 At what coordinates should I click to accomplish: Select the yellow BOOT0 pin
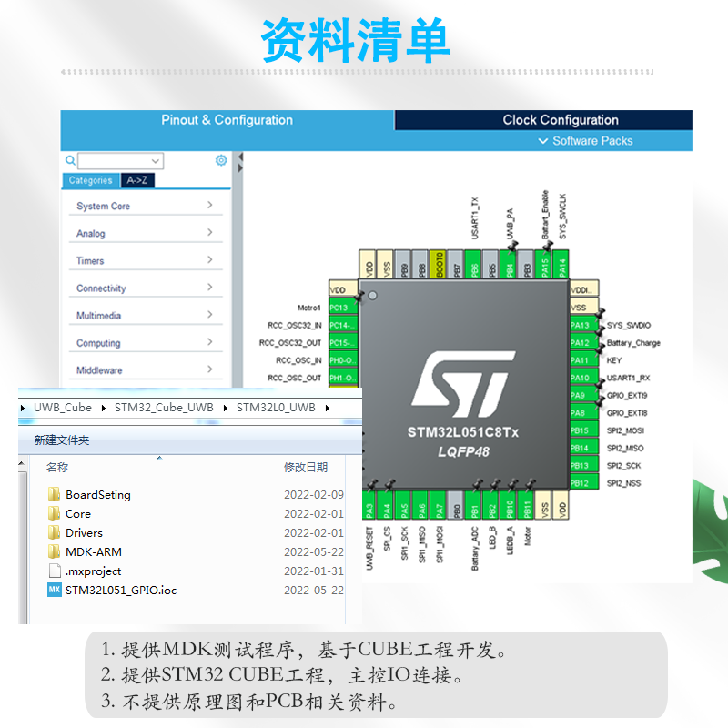click(439, 264)
